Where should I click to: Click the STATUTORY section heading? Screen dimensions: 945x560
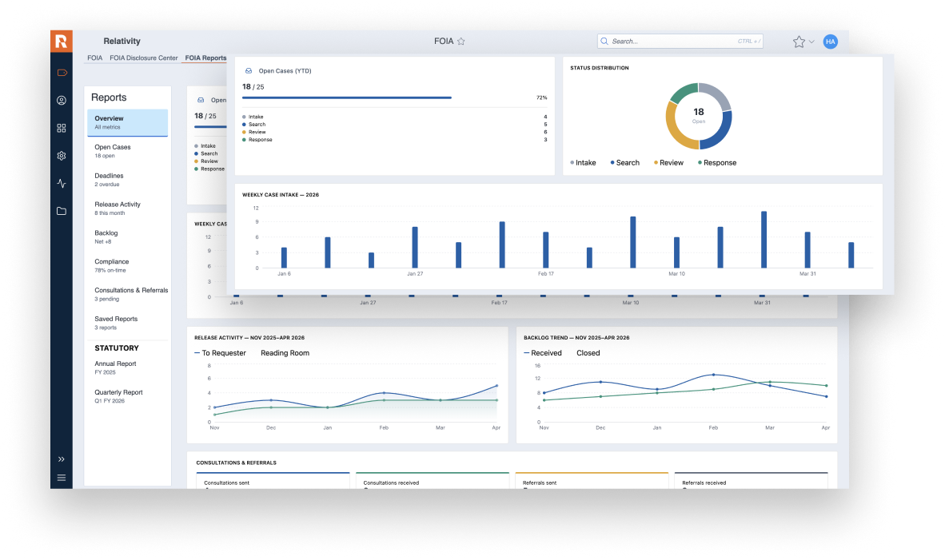[116, 348]
